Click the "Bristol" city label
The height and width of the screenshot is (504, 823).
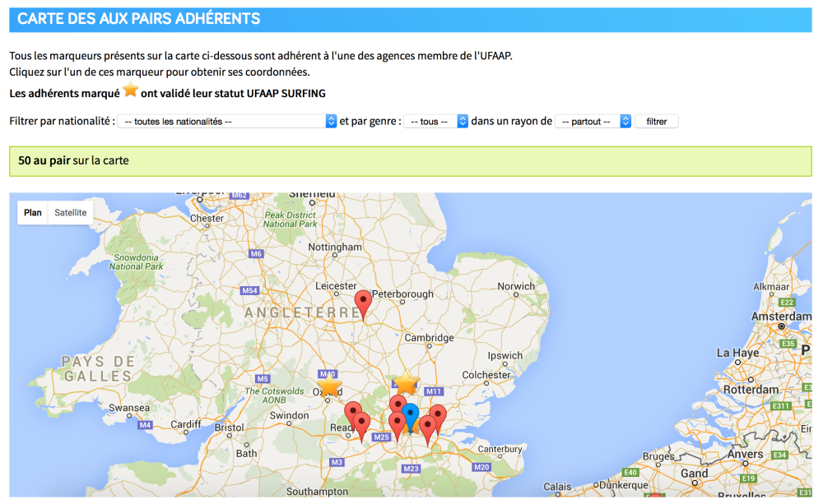[230, 428]
